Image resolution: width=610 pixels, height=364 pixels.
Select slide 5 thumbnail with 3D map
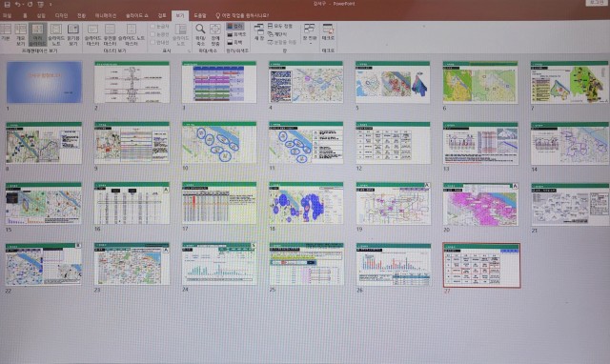click(393, 82)
